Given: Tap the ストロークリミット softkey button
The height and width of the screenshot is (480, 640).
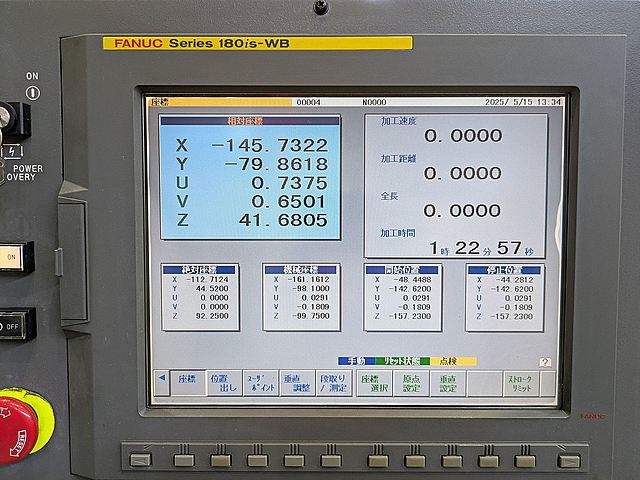Looking at the screenshot, I should 520,383.
